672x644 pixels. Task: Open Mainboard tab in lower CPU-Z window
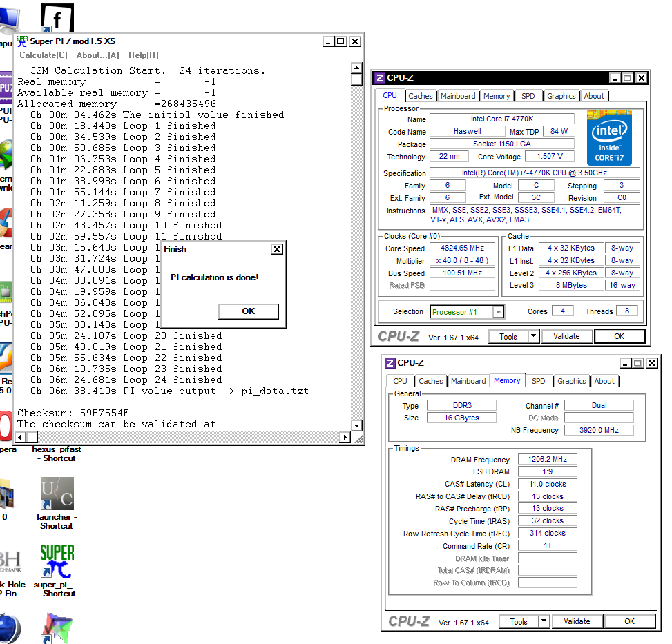468,381
